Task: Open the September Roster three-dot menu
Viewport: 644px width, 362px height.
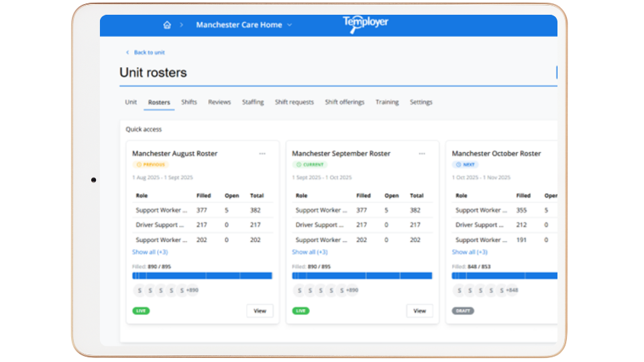Action: (x=422, y=154)
